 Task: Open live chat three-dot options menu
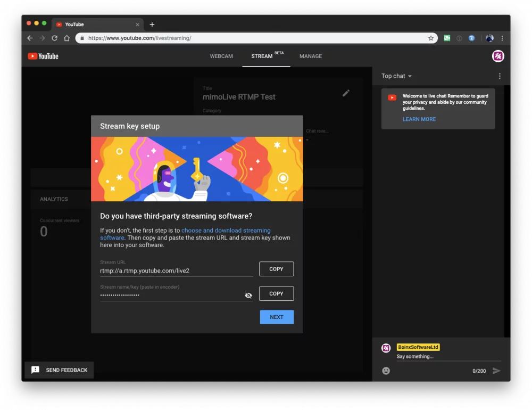pos(500,76)
